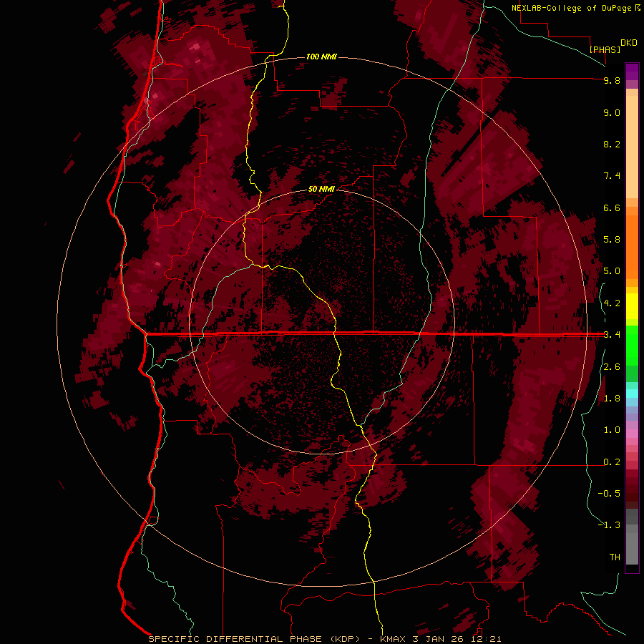Screen dimensions: 644x644
Task: Click the -0.5 scale value
Action: pyautogui.click(x=609, y=494)
